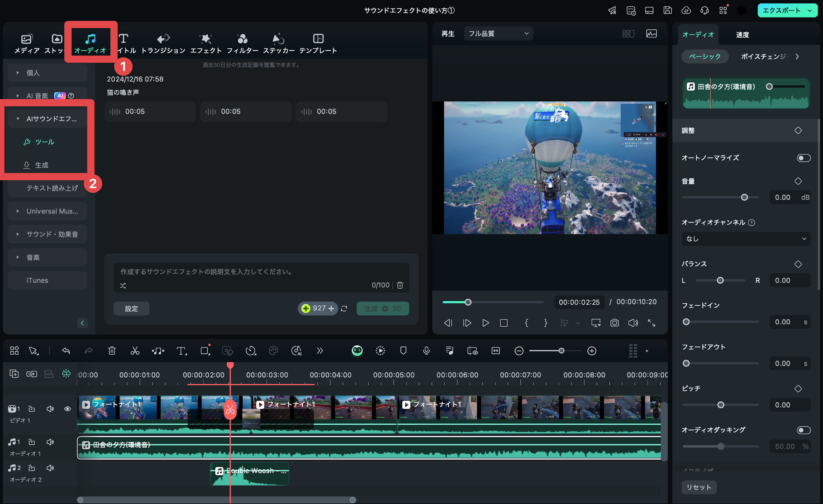The height and width of the screenshot is (504, 823).
Task: Show more timeline tools chevron
Action: click(x=320, y=351)
